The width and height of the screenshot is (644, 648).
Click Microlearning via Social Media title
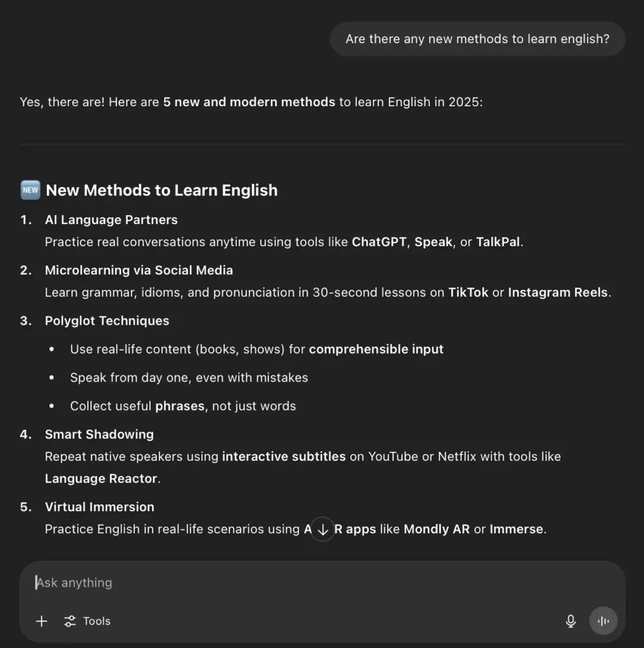139,270
